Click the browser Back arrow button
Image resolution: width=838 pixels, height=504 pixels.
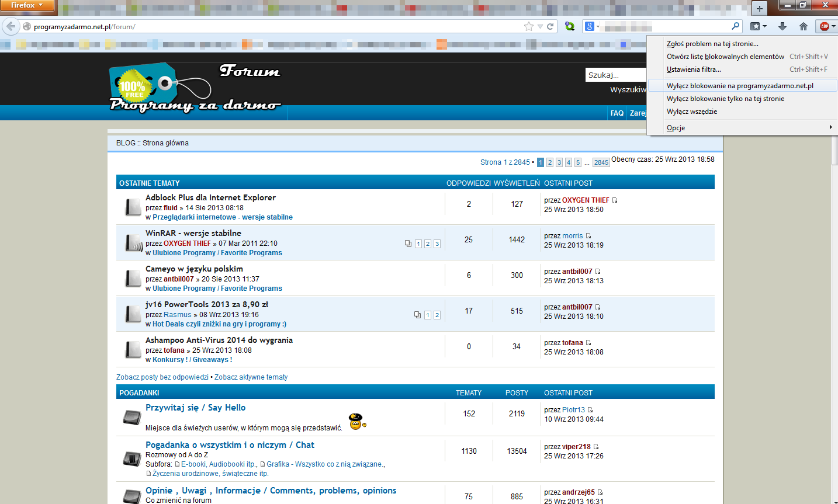(11, 26)
